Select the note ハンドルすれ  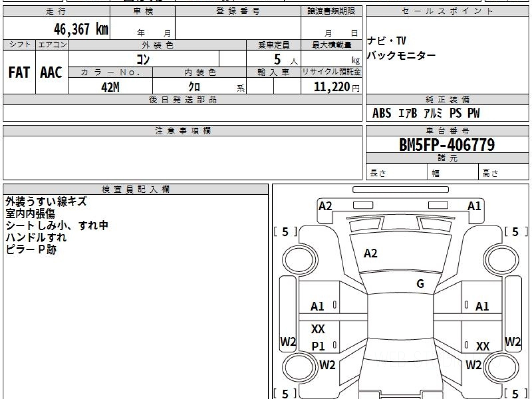click(x=36, y=237)
